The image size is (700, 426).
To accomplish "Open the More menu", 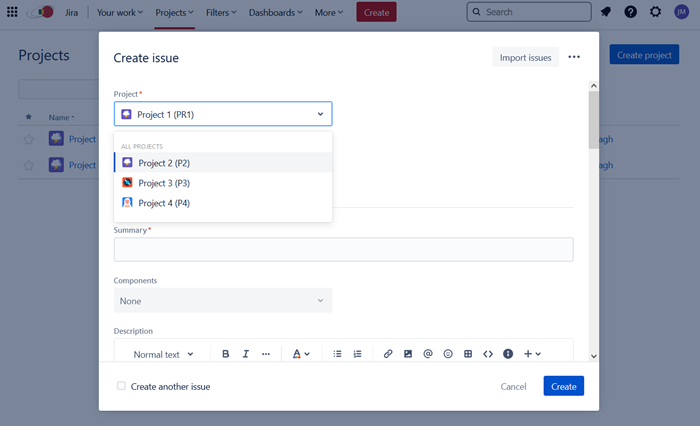I will [x=329, y=13].
